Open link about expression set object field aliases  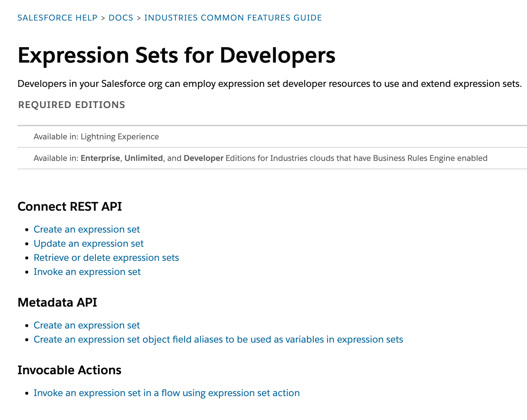pyautogui.click(x=218, y=339)
